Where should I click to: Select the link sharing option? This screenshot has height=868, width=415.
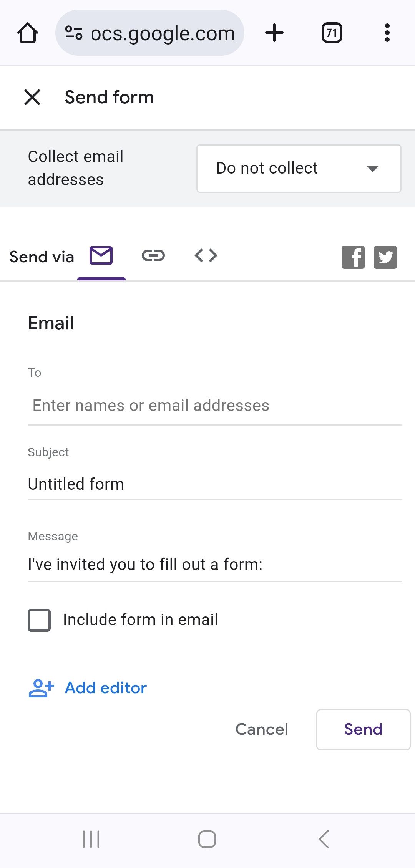tap(153, 255)
